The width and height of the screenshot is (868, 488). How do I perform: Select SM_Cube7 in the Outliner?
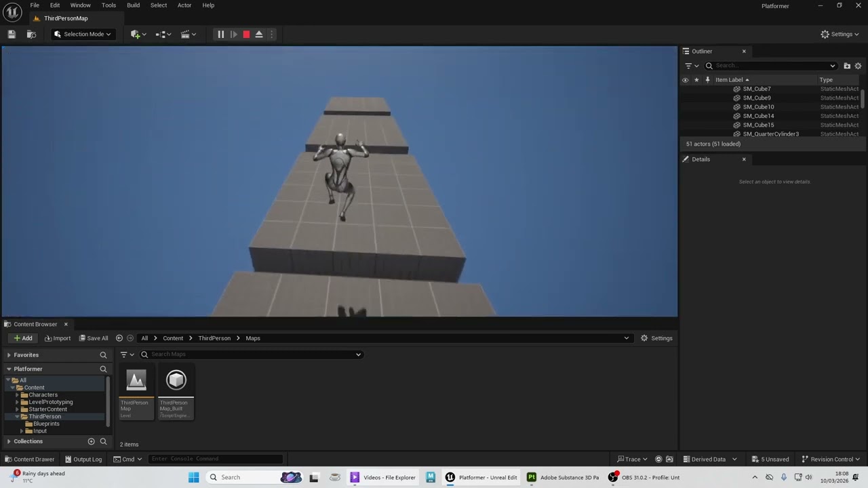coord(757,89)
